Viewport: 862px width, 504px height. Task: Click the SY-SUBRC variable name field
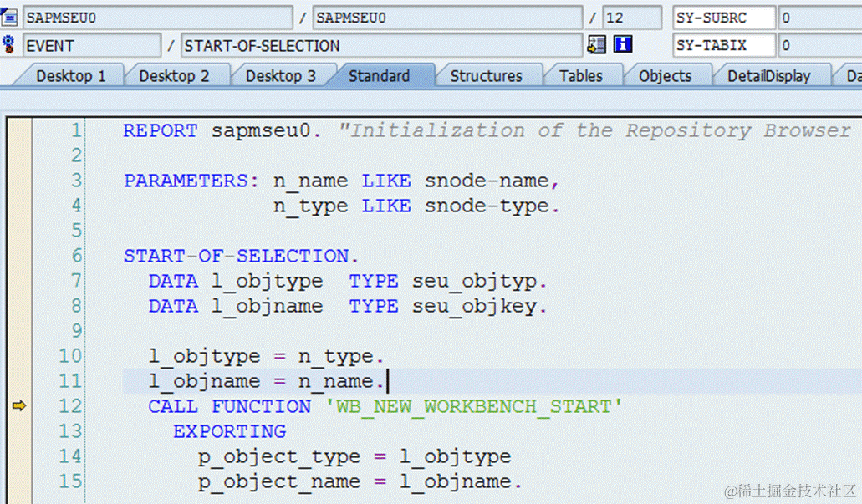coord(724,18)
